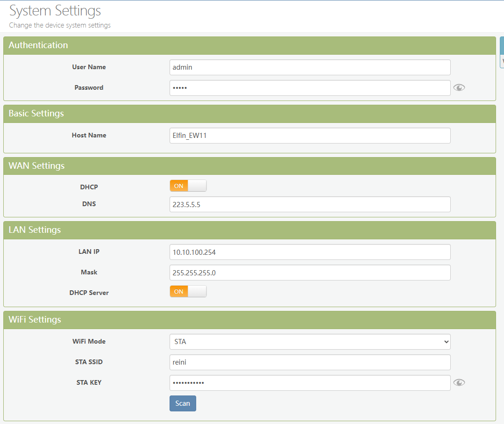This screenshot has width=504, height=424.
Task: Click the Authentication section header
Action: click(38, 45)
